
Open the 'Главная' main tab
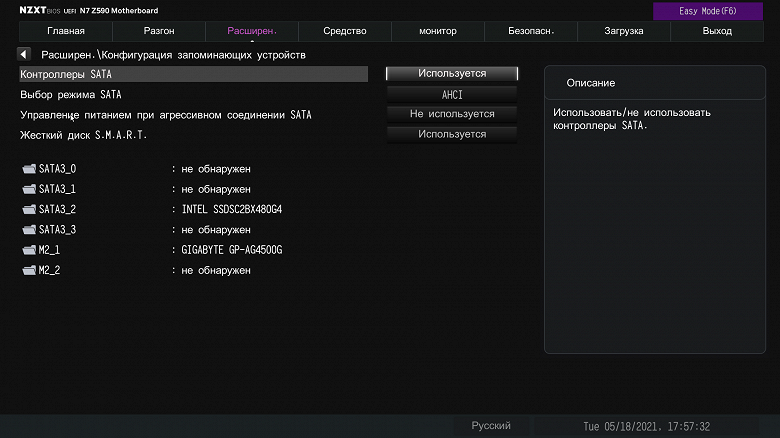66,32
